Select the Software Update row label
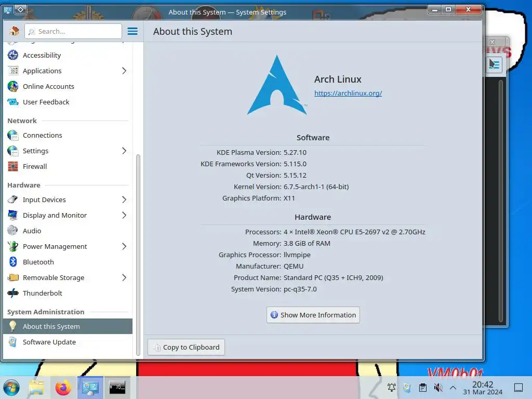The height and width of the screenshot is (399, 532). pos(49,342)
